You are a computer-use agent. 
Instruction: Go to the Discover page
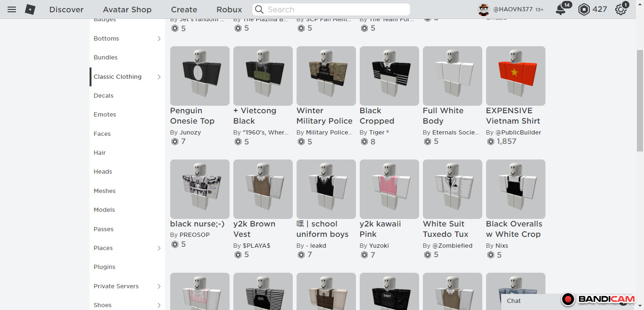[66, 9]
